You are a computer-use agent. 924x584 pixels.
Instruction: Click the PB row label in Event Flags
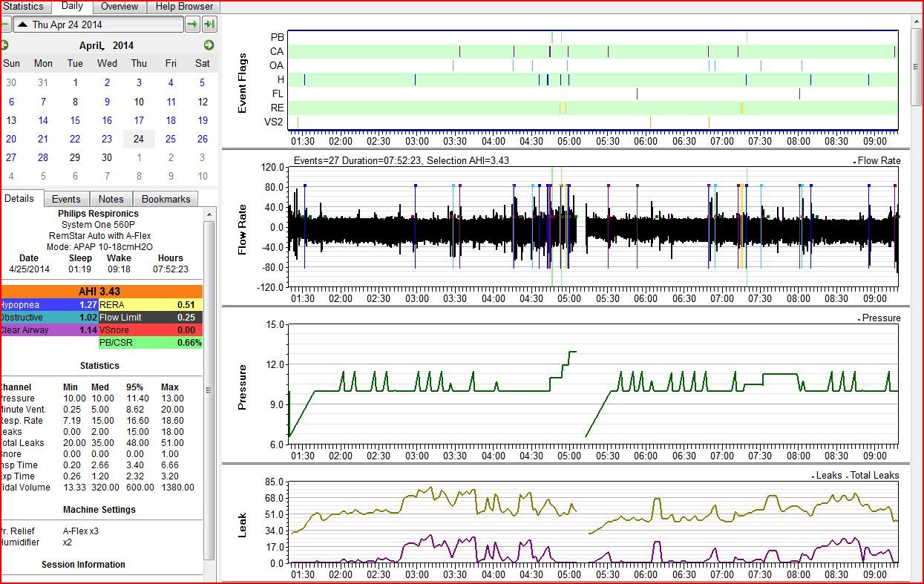(277, 37)
